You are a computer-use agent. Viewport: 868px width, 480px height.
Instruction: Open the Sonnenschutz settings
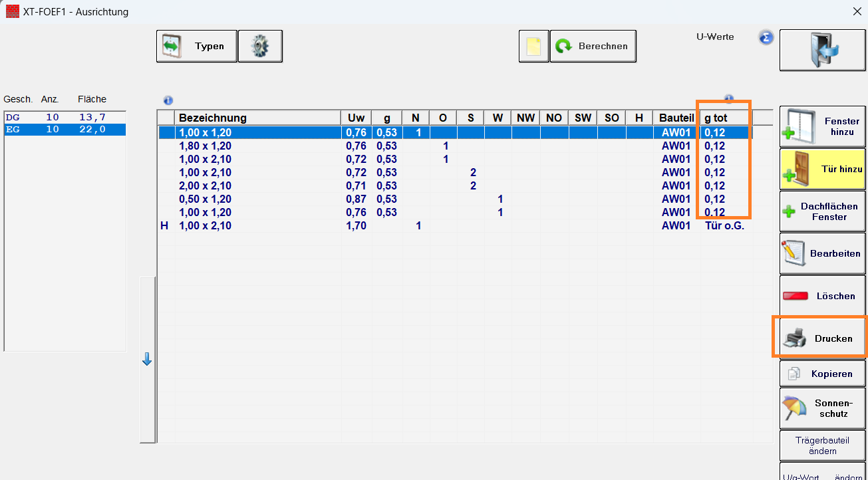(822, 408)
